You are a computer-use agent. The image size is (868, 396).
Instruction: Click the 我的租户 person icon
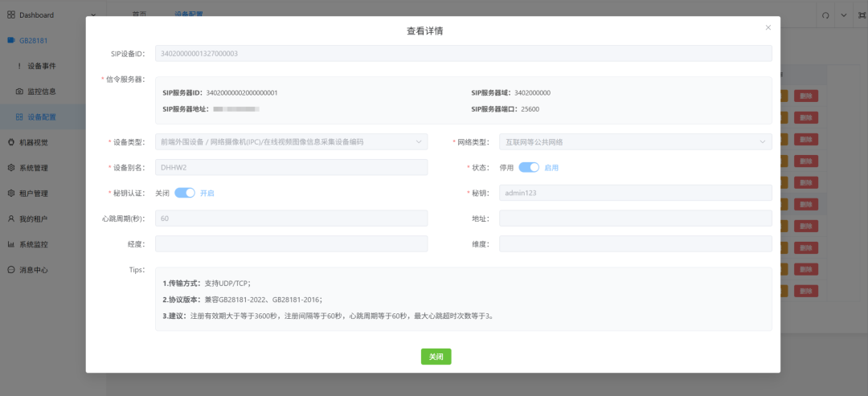[x=11, y=218]
